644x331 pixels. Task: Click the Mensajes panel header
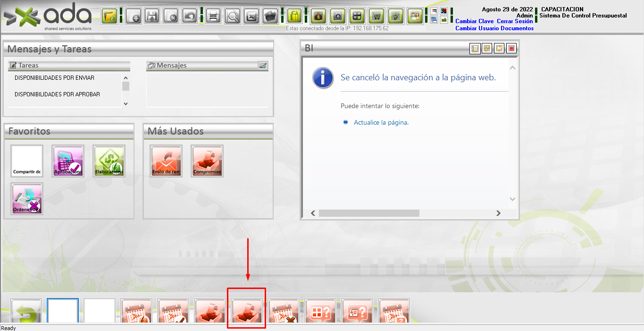(207, 66)
